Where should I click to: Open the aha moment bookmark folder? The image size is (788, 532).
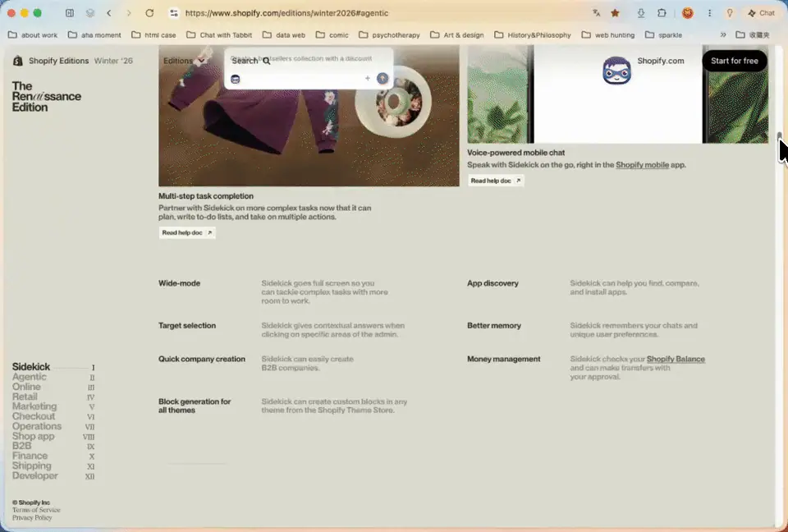point(94,34)
